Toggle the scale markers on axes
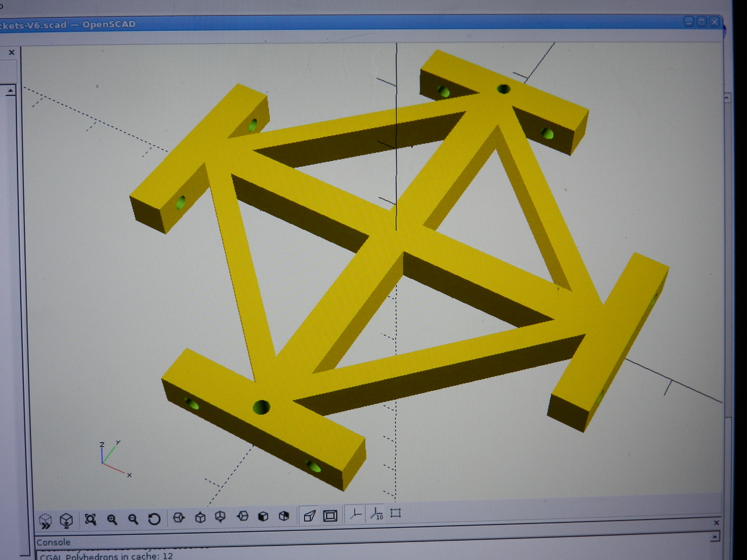 point(376,514)
